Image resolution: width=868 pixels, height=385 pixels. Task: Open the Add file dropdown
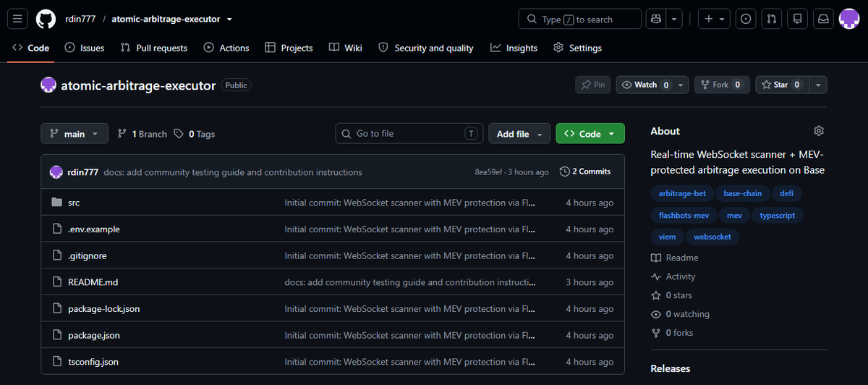[x=520, y=134]
